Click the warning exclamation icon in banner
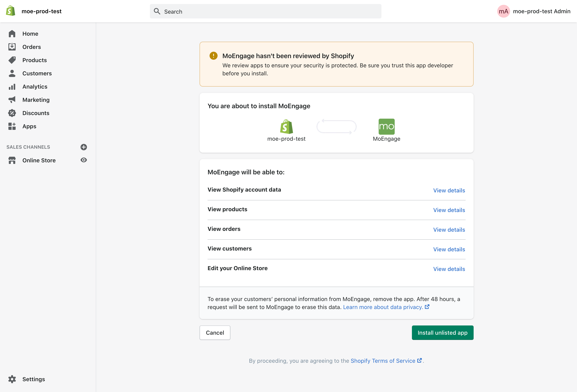The height and width of the screenshot is (392, 577). (x=213, y=56)
